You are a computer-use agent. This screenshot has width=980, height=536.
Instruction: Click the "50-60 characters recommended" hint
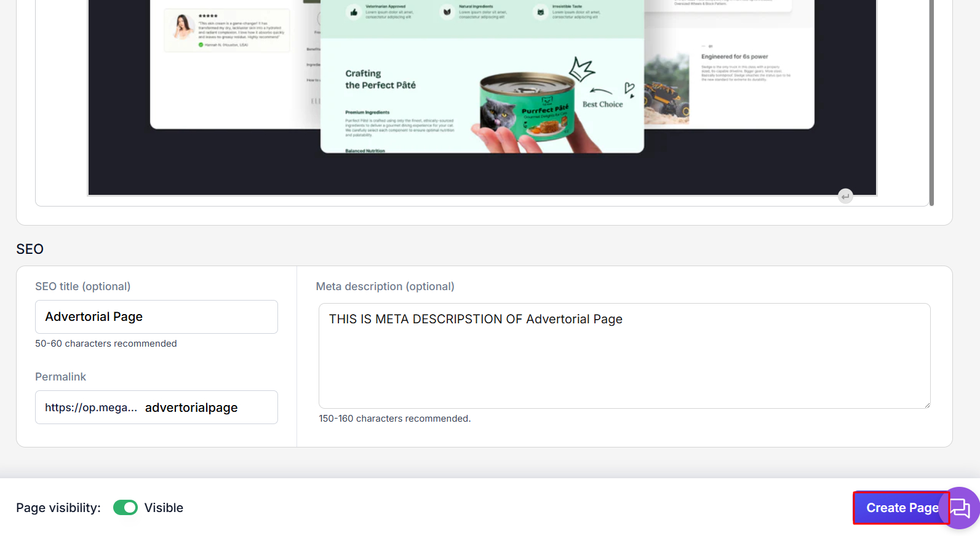pos(106,344)
